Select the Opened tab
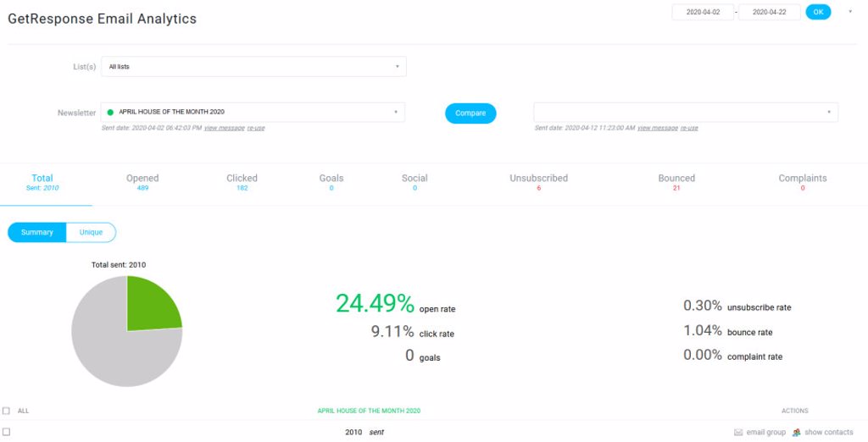 142,183
